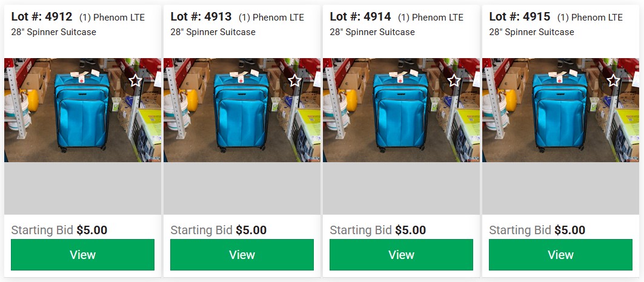Click View under lot 4913

pyautogui.click(x=242, y=255)
